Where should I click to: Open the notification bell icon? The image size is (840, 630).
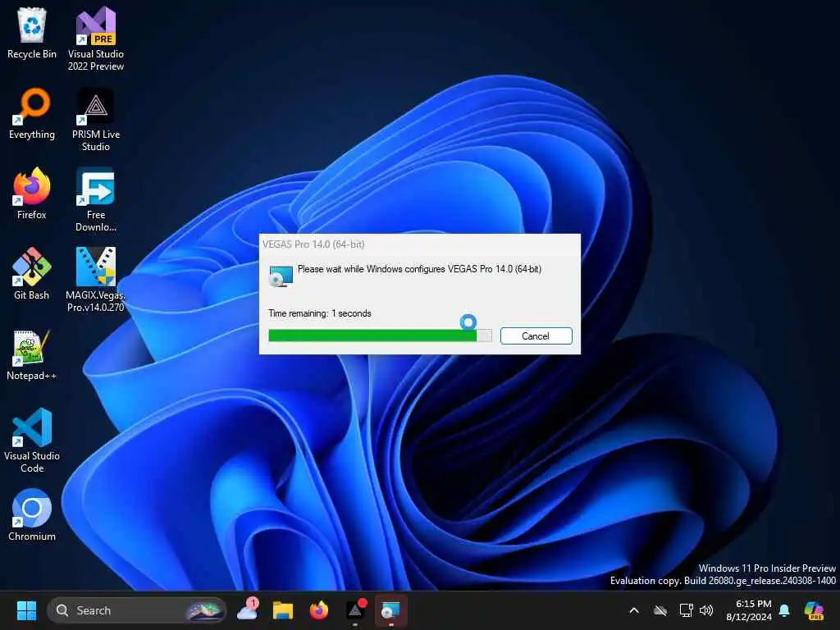(x=784, y=610)
